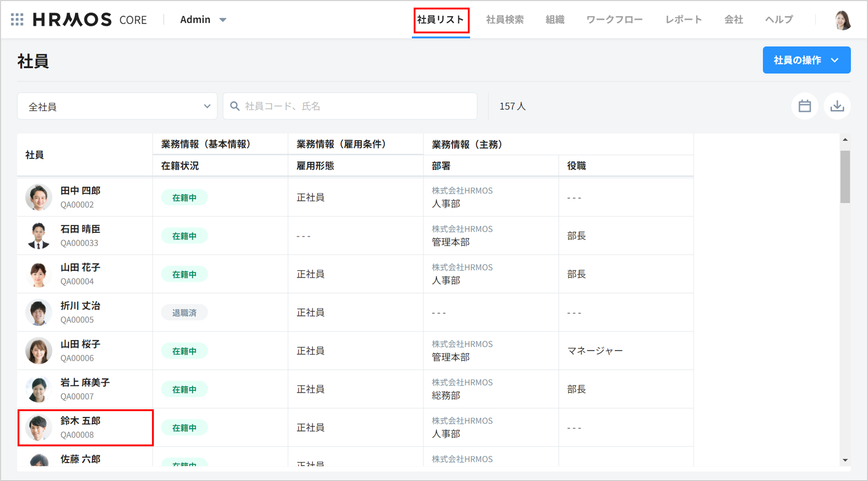Open the apps grid menu icon
This screenshot has height=481, width=868.
click(17, 19)
